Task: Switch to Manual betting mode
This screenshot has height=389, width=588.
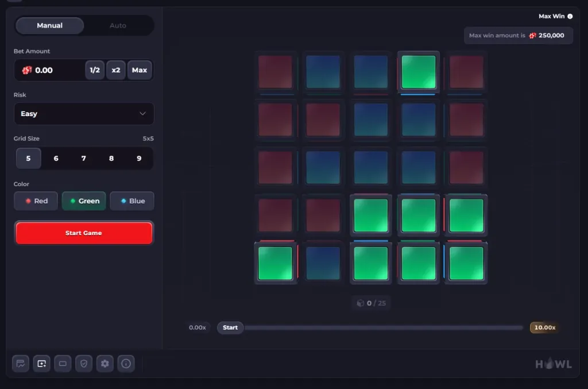Action: [49, 25]
